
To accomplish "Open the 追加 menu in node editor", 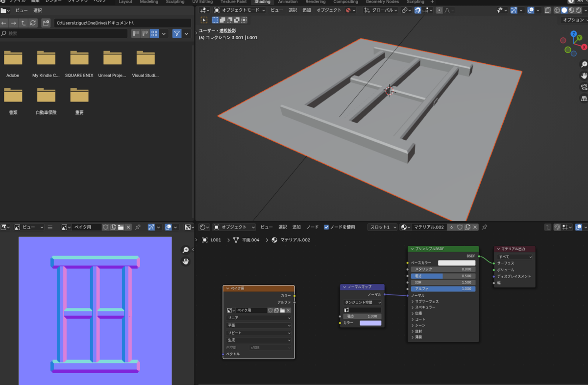I will (x=296, y=227).
